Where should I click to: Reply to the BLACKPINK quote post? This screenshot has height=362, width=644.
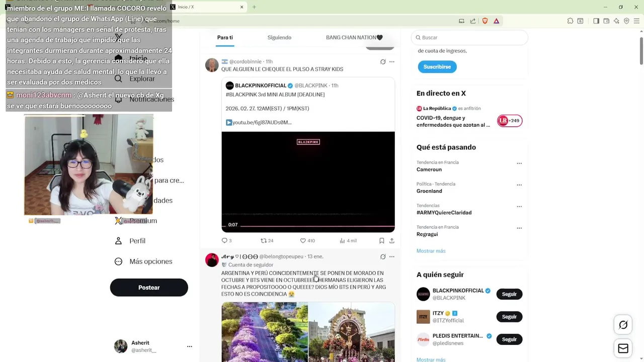click(x=226, y=240)
